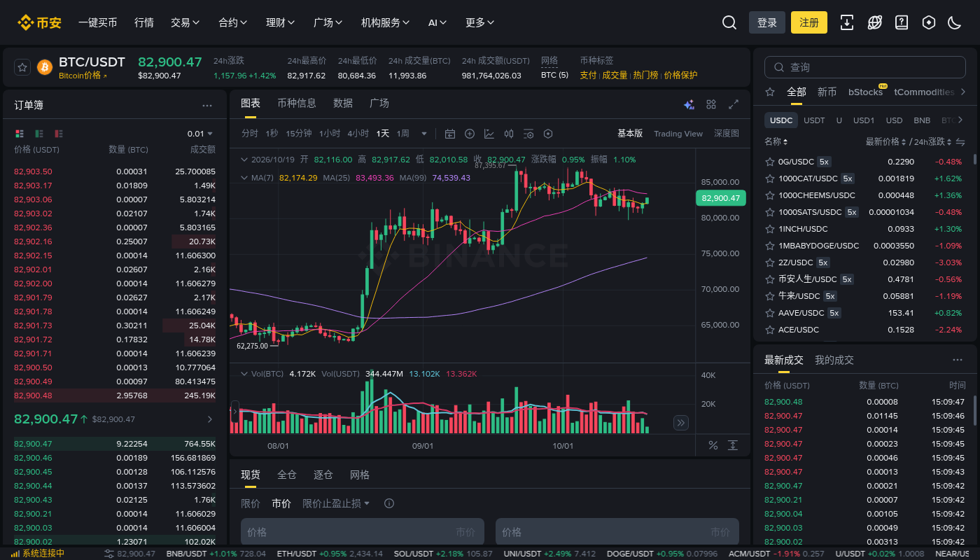
Task: Open the 交易 dropdown in the top navigation
Action: (185, 22)
